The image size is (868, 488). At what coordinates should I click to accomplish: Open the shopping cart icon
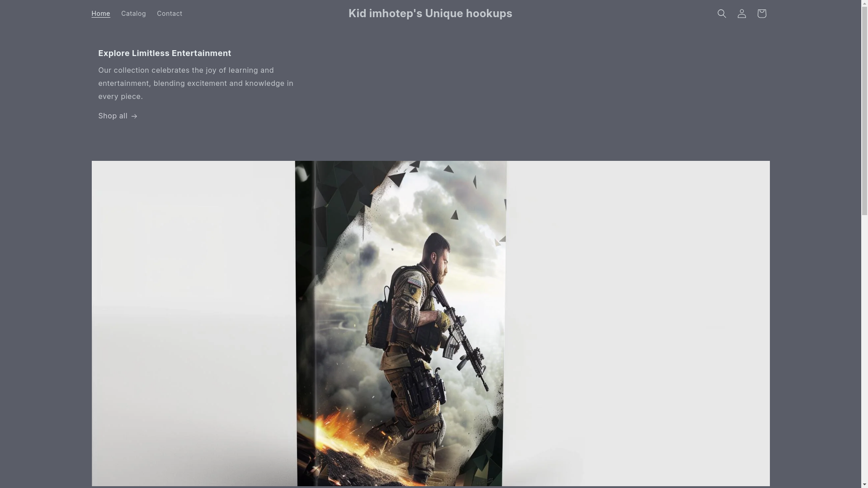(x=761, y=14)
